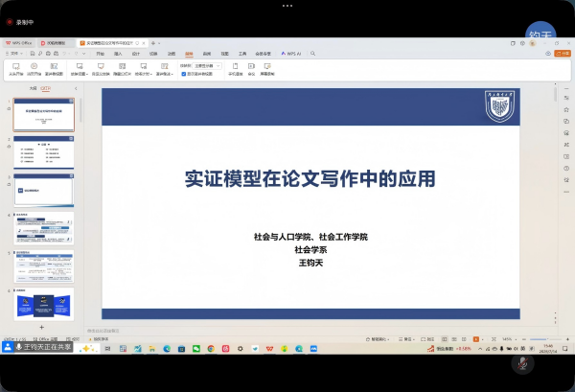Toggle the show presenter view checkbox
575x392 pixels.
(x=183, y=73)
